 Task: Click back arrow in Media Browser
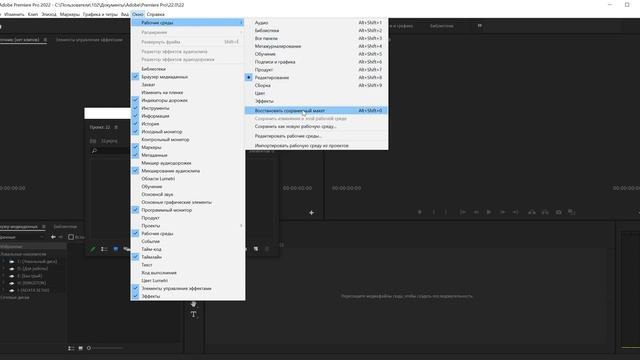(53, 237)
